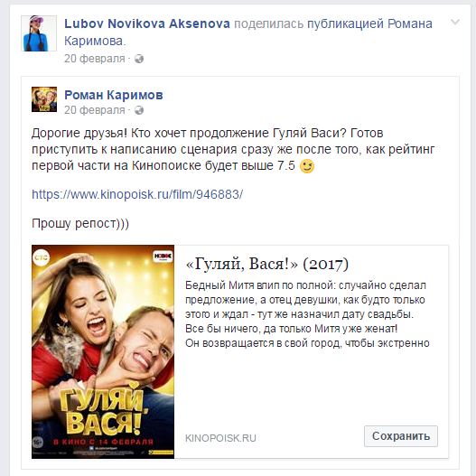Click the globe privacy icon under Роман Каримов
This screenshot has width=476, height=476.
click(139, 110)
